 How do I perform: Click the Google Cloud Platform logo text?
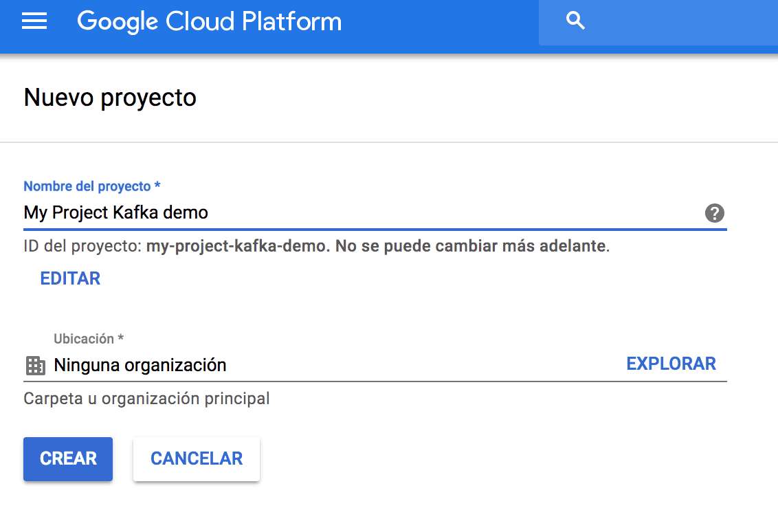coord(210,22)
